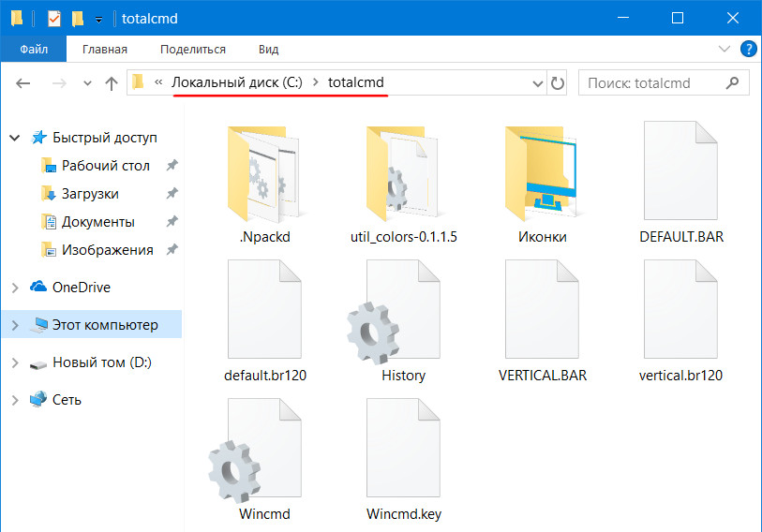Open Изображения in quick access

pyautogui.click(x=108, y=250)
